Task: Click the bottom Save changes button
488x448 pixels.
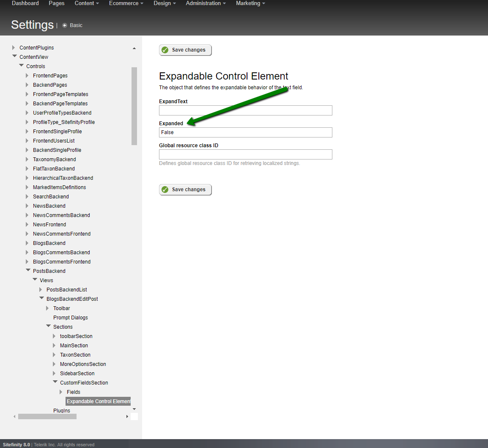Action: 186,190
